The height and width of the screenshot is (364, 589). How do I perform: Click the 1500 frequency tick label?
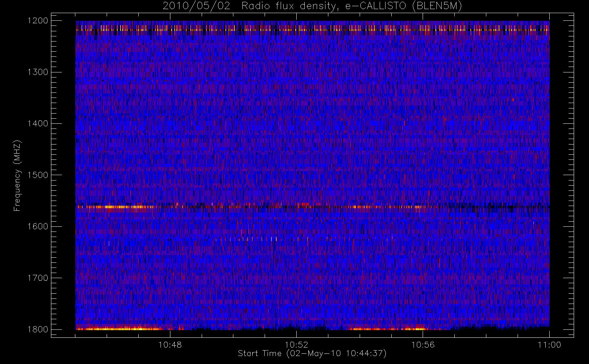pyautogui.click(x=38, y=175)
